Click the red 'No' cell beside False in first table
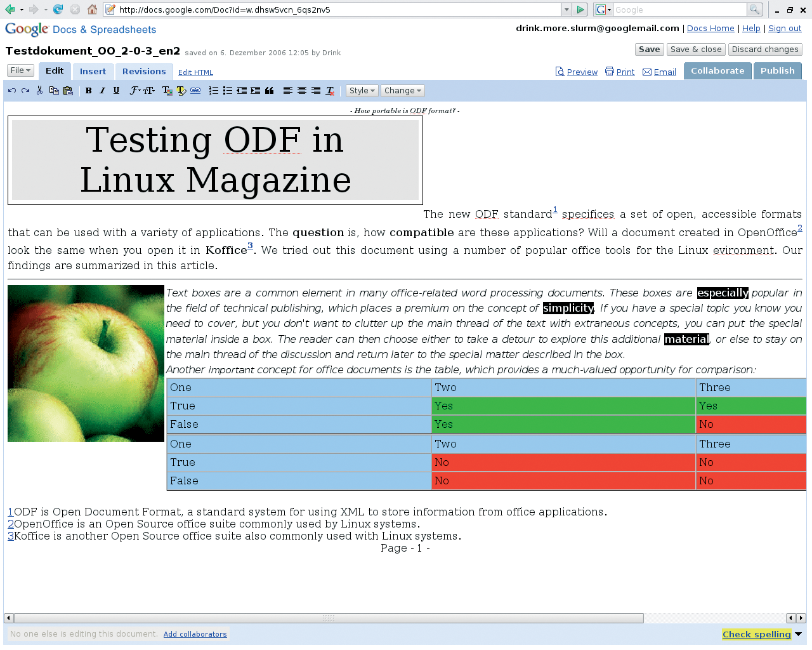The image size is (812, 650). tap(751, 425)
